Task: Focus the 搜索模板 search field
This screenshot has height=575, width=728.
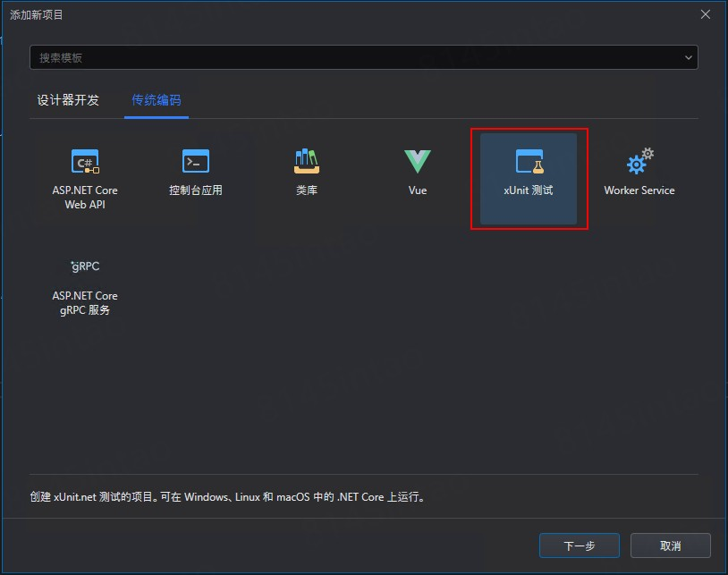Action: tap(363, 57)
